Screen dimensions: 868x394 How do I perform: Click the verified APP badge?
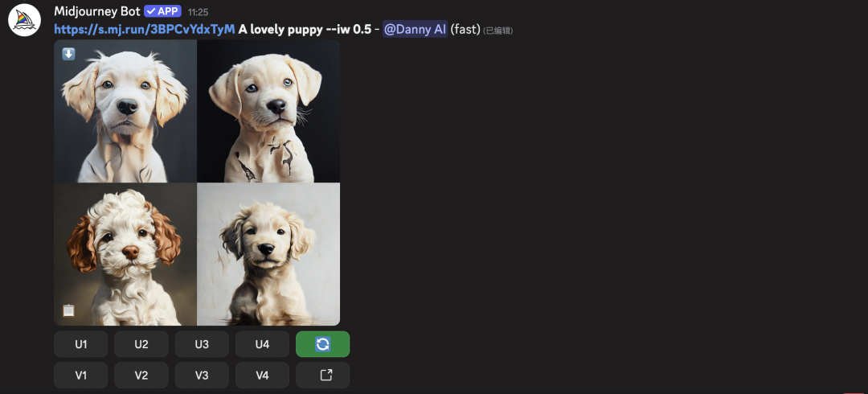click(x=162, y=11)
